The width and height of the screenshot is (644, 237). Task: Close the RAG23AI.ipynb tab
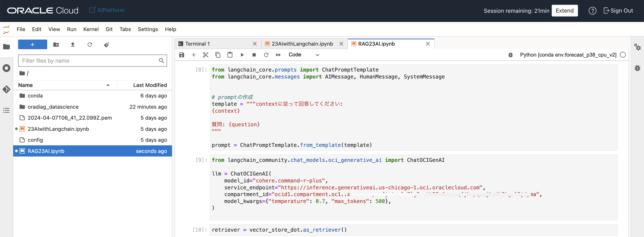(x=428, y=44)
